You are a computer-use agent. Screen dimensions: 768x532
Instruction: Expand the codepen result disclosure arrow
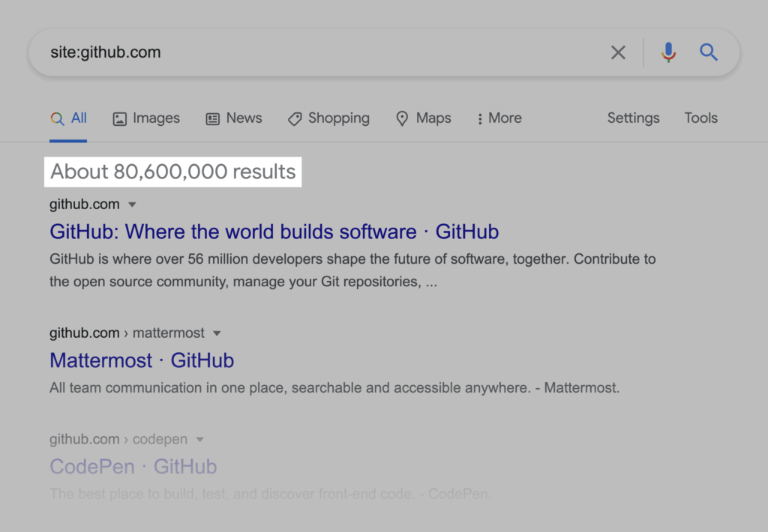(x=199, y=439)
